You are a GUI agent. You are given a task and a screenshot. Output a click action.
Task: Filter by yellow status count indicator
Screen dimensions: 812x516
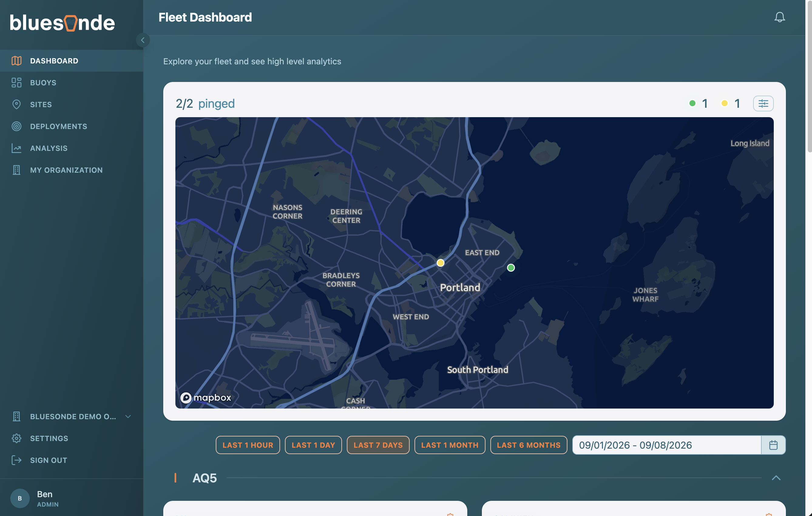point(731,103)
